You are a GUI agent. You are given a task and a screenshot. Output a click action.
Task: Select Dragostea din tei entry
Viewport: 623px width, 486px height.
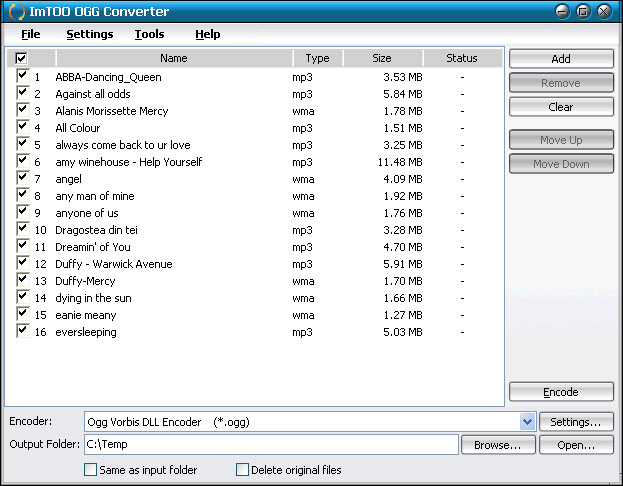click(97, 230)
